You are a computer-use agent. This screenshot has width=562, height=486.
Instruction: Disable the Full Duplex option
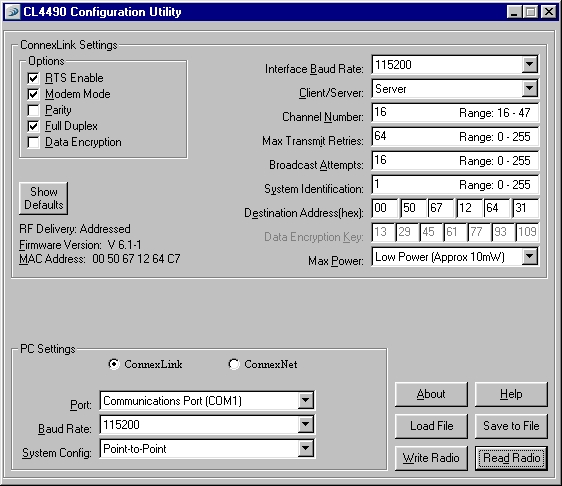[33, 126]
